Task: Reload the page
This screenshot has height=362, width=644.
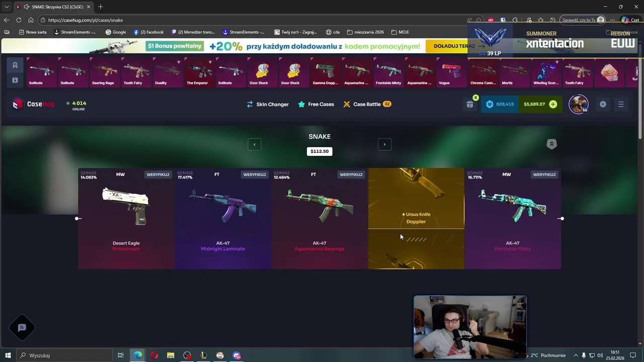Action: pos(19,20)
